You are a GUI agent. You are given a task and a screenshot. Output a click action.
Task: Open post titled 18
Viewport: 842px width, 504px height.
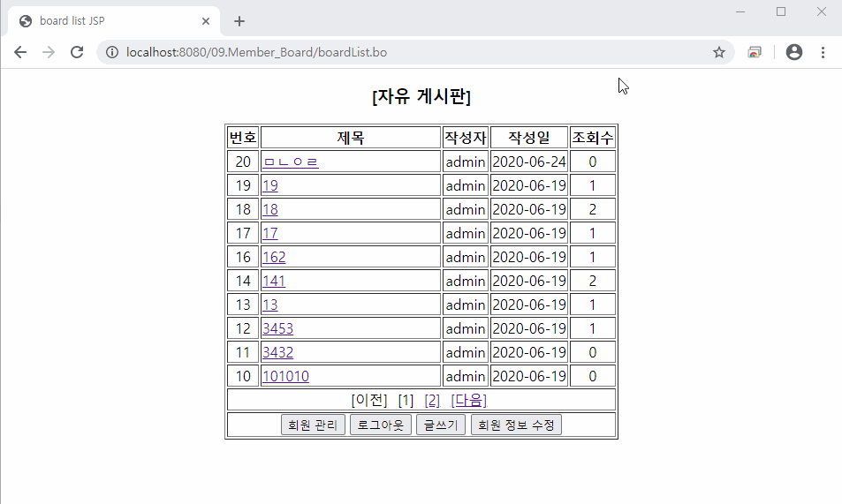pos(270,209)
